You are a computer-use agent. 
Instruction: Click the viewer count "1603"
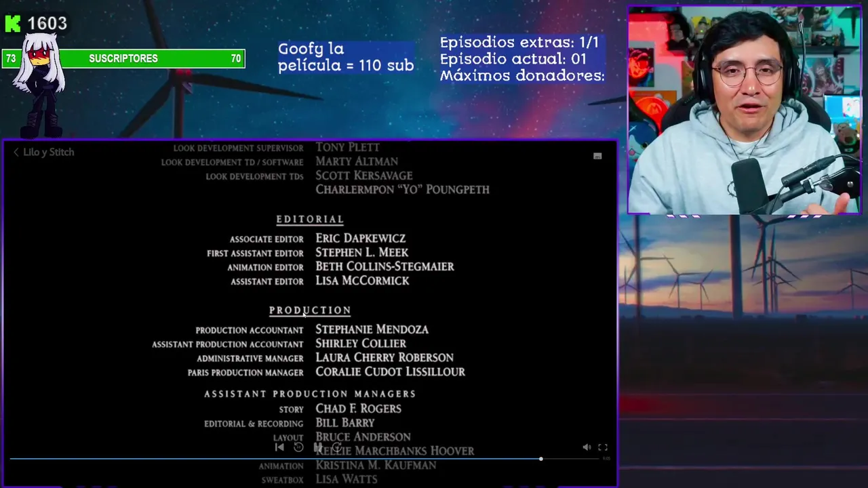(47, 24)
